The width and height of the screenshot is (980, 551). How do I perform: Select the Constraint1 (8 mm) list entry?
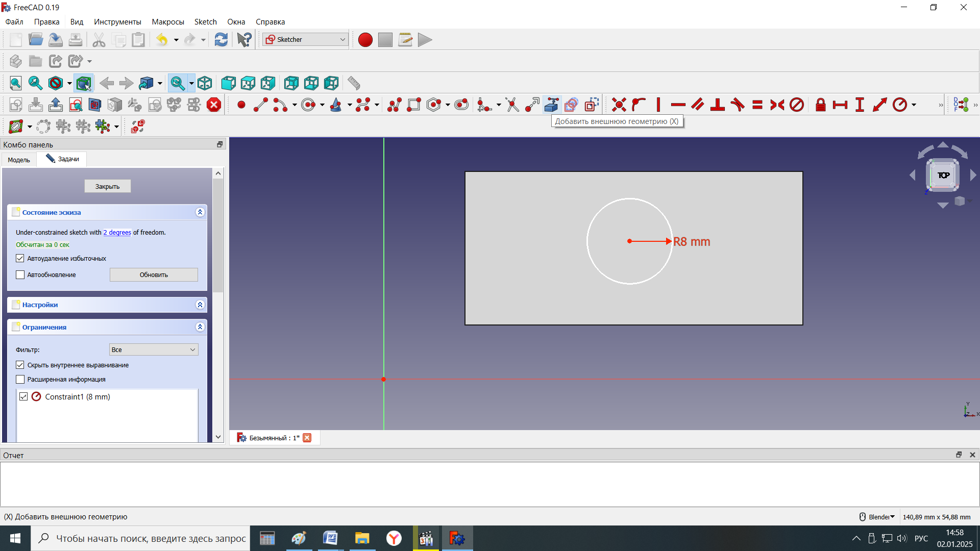click(x=78, y=397)
